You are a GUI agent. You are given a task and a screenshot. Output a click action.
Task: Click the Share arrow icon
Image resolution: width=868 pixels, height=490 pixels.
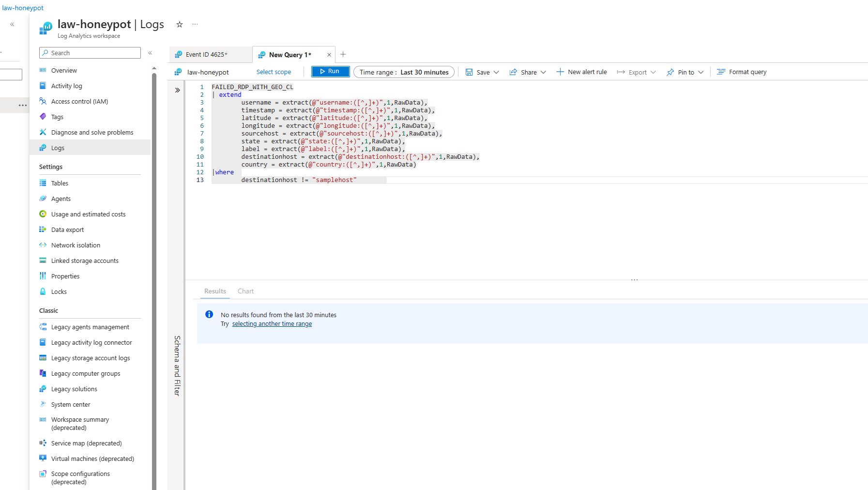pos(513,72)
